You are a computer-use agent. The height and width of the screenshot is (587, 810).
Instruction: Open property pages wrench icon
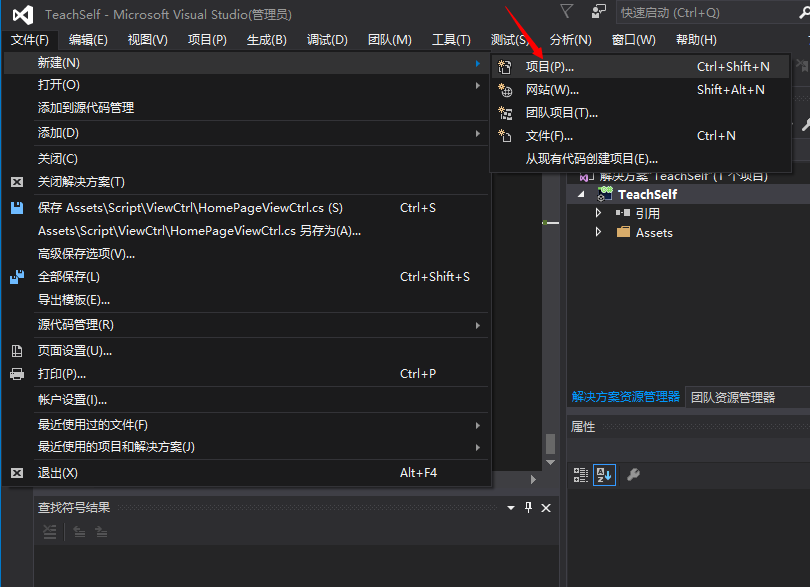click(x=633, y=474)
